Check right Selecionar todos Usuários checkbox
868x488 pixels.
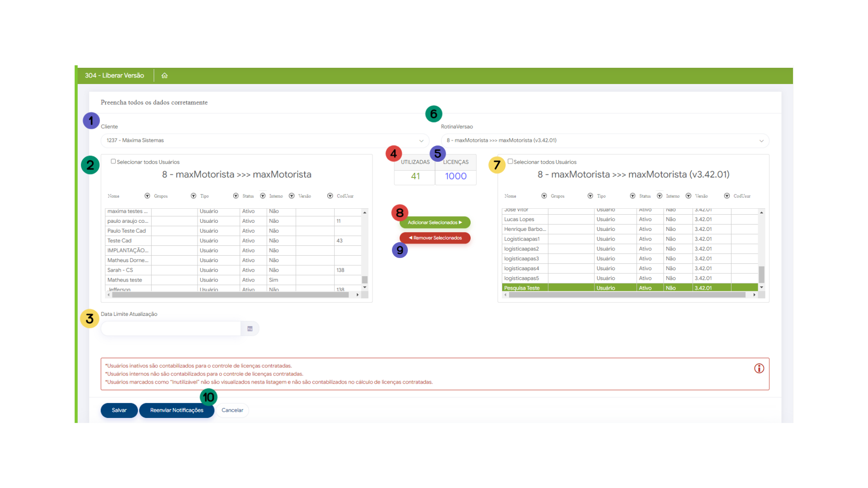click(x=510, y=161)
